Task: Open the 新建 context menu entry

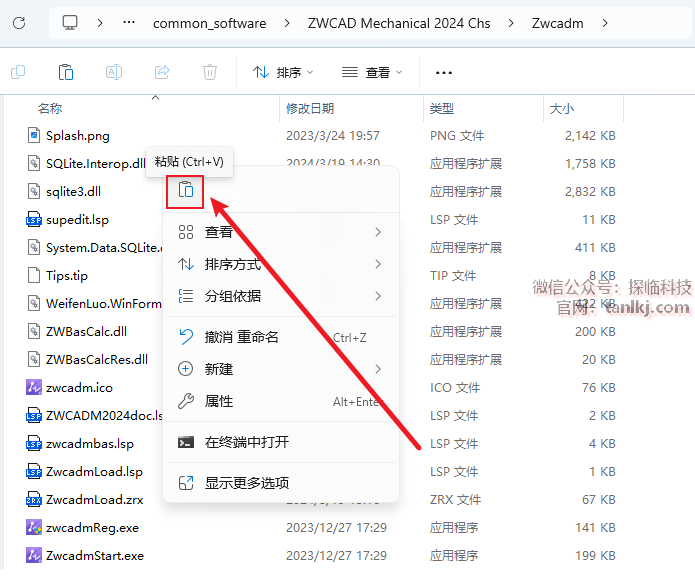Action: pos(281,369)
